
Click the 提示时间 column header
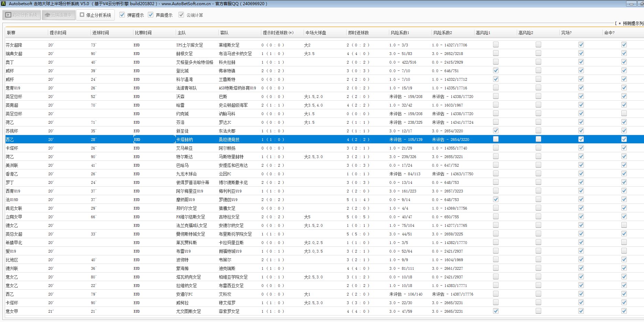click(58, 33)
